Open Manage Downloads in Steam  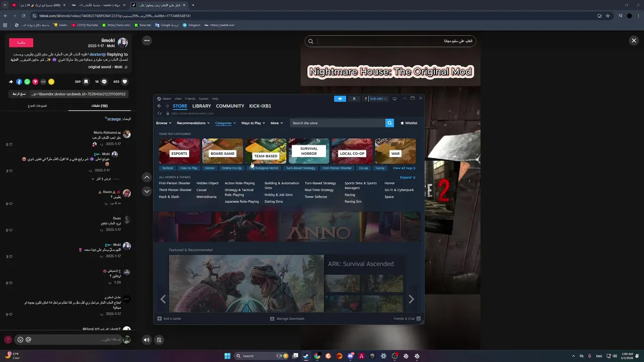pos(287,318)
